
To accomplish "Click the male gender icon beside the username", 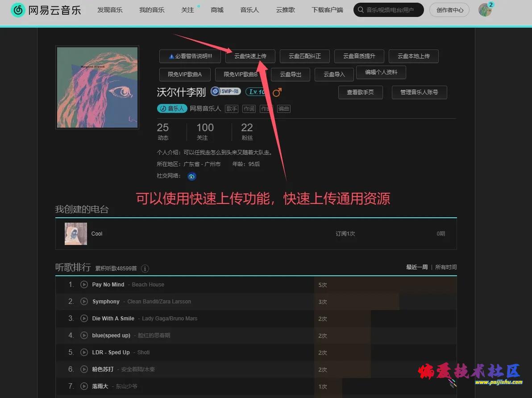I will tap(277, 92).
